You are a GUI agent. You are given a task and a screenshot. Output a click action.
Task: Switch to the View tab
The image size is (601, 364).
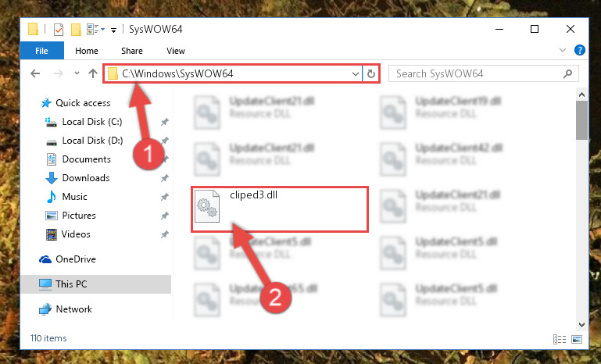[176, 51]
